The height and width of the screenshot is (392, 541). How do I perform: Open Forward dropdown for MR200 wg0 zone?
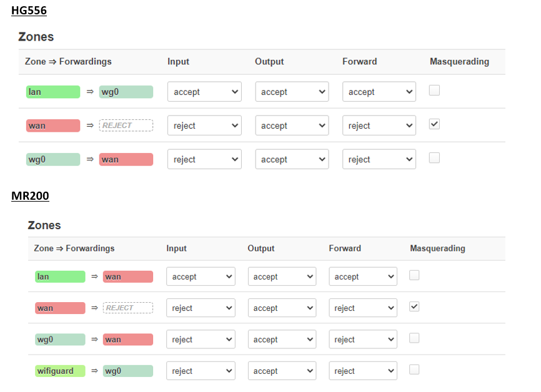(x=363, y=339)
